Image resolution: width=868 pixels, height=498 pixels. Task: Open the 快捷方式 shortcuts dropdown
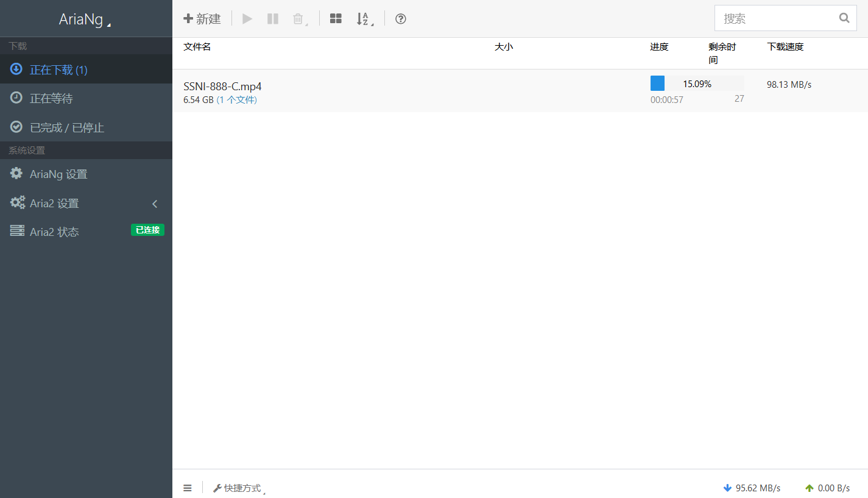pos(239,488)
